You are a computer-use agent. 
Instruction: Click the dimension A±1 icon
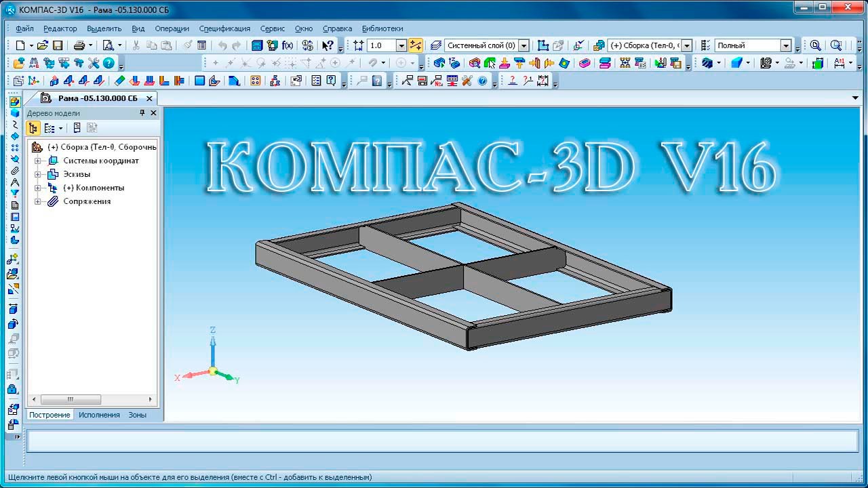coord(840,63)
